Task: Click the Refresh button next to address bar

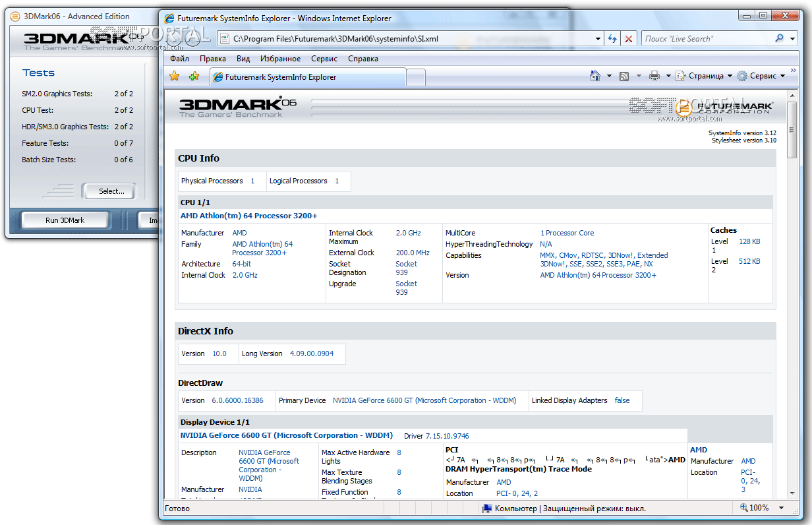Action: point(612,39)
